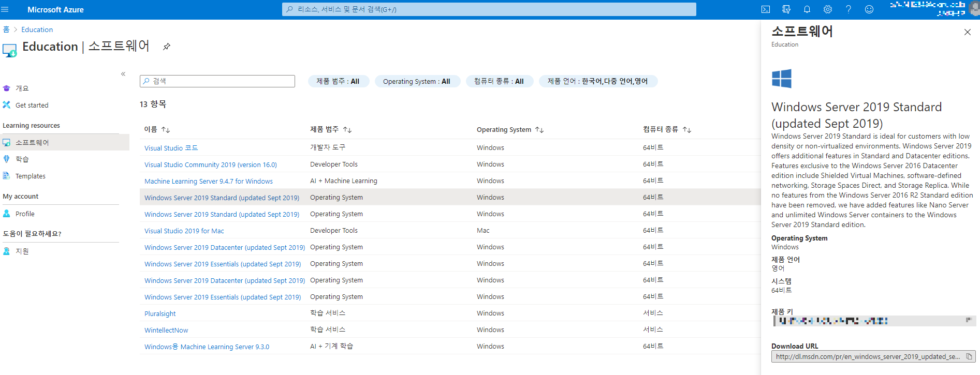Open Visual Studio 2019 for Mac
The height and width of the screenshot is (375, 980).
(x=184, y=231)
